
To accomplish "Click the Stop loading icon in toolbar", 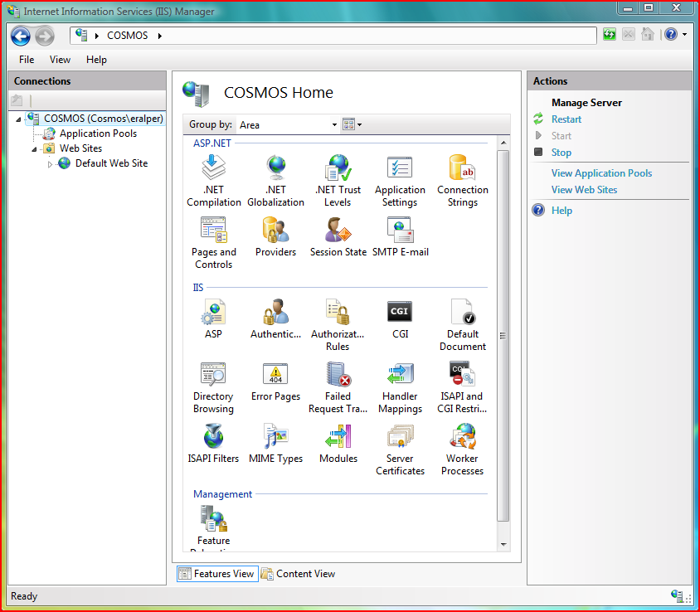I will (x=628, y=34).
